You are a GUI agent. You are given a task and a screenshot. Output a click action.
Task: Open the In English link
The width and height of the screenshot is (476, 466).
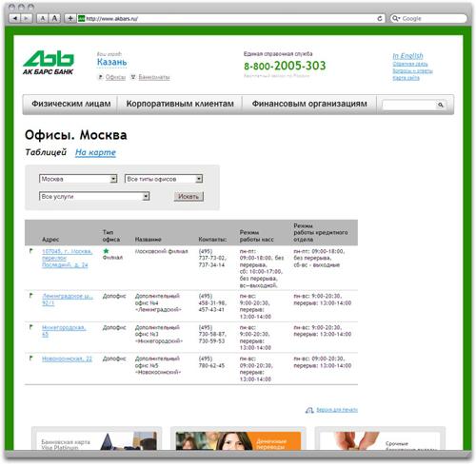coord(407,56)
